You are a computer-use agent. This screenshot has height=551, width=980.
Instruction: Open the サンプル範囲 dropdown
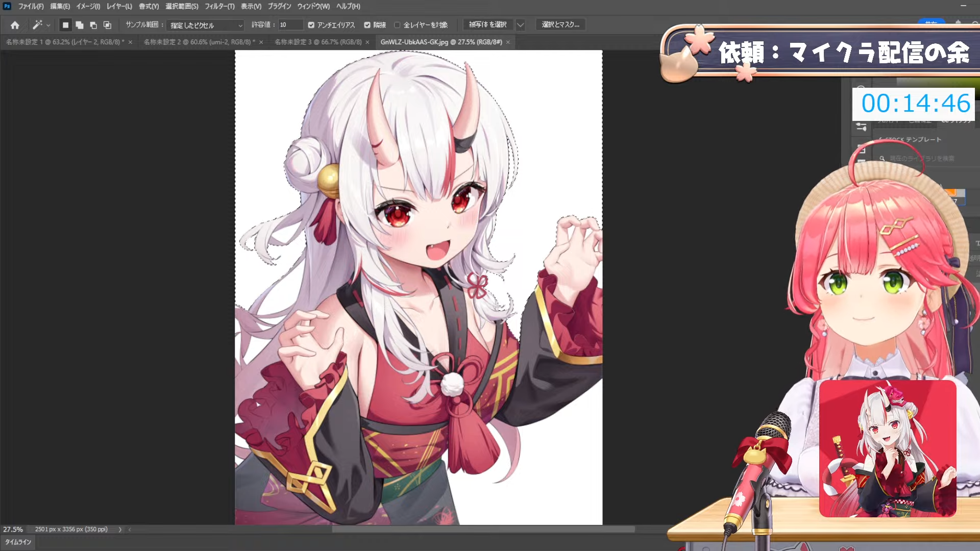click(x=206, y=25)
